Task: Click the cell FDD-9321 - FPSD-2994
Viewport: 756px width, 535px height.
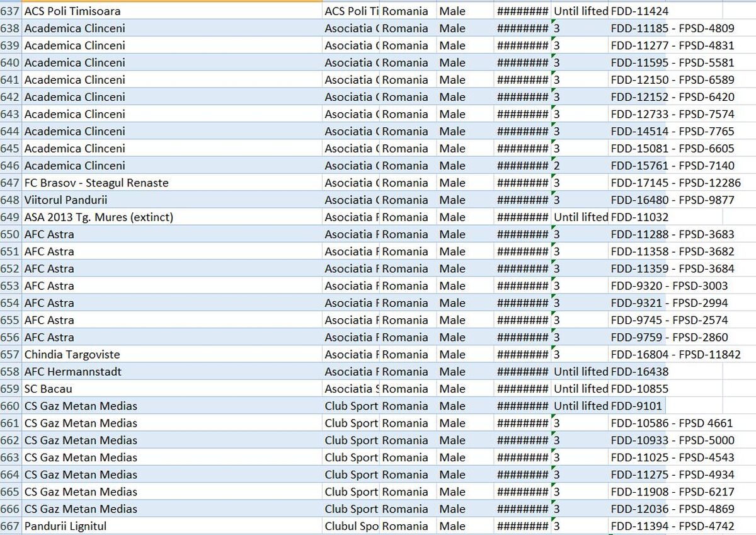Action: coord(669,302)
